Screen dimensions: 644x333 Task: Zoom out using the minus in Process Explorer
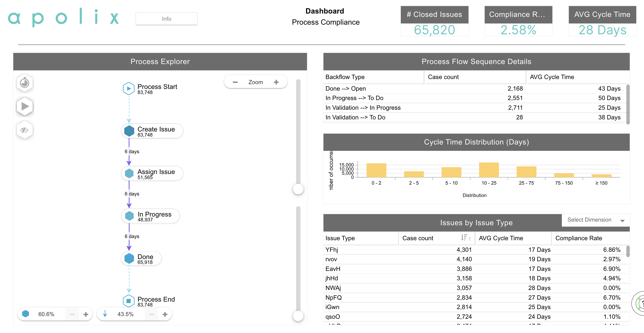pyautogui.click(x=235, y=82)
